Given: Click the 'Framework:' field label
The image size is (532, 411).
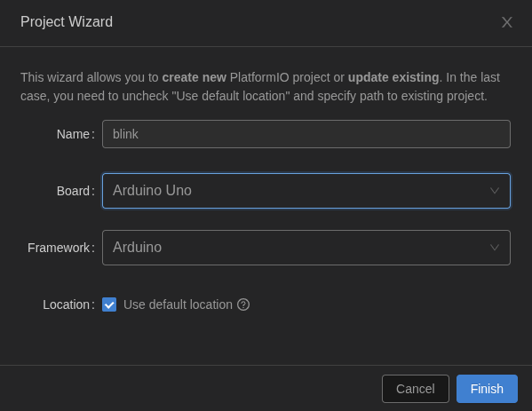Looking at the screenshot, I should pyautogui.click(x=61, y=248).
